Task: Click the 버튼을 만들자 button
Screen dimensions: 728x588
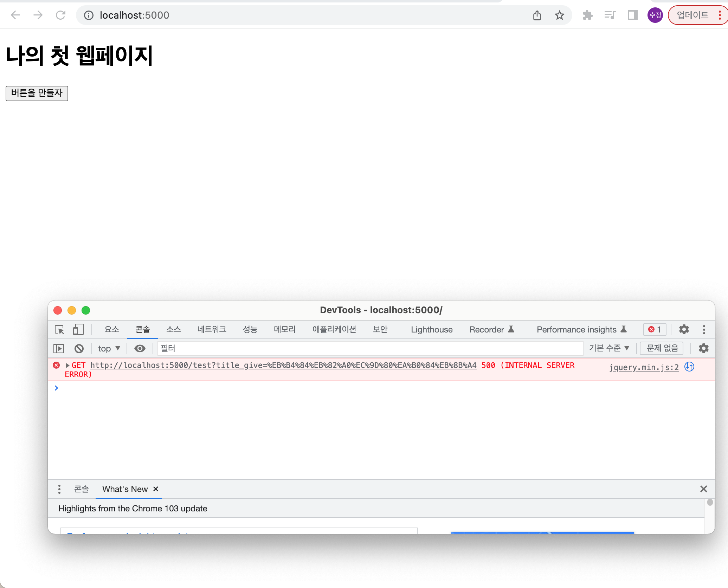Action: 37,93
